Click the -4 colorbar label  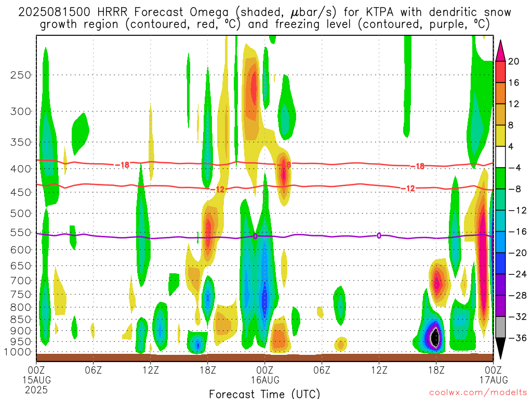coord(515,168)
